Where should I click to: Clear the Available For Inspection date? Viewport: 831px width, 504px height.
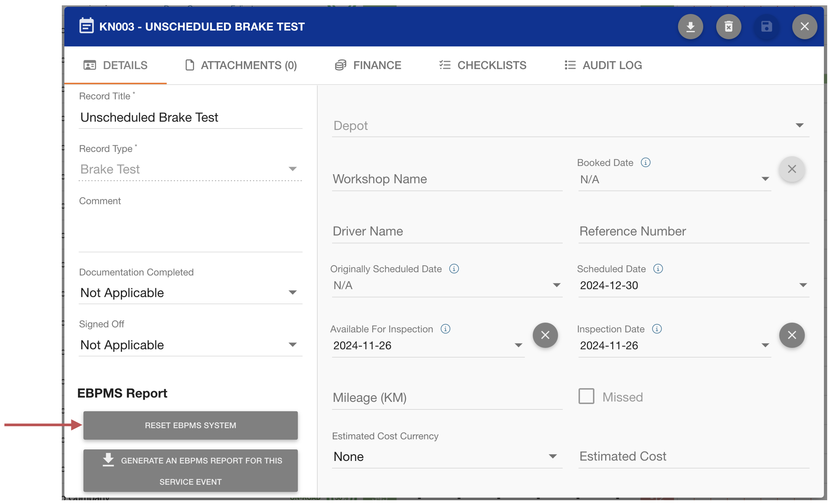point(545,335)
